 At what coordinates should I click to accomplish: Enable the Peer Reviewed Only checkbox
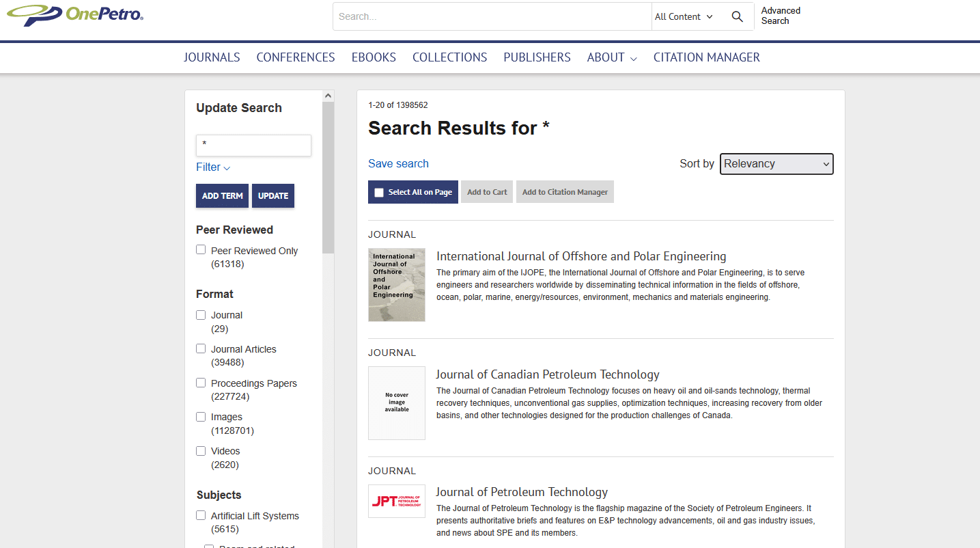tap(201, 250)
